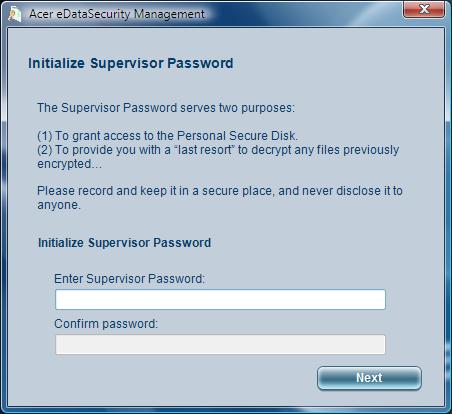This screenshot has width=452, height=414.
Task: Click the Personal Secure Disk line
Action: (168, 136)
